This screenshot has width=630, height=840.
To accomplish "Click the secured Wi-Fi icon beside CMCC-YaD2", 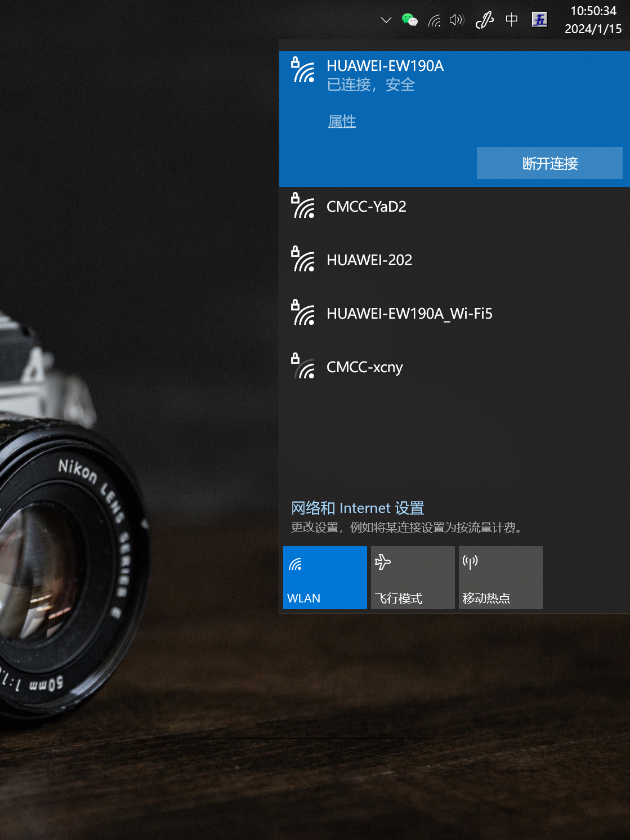I will tap(303, 206).
